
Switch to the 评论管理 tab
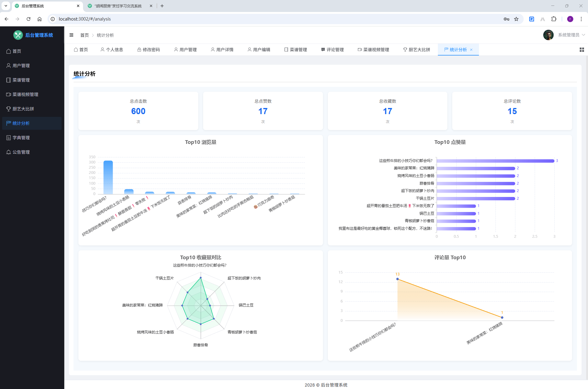[x=332, y=50]
